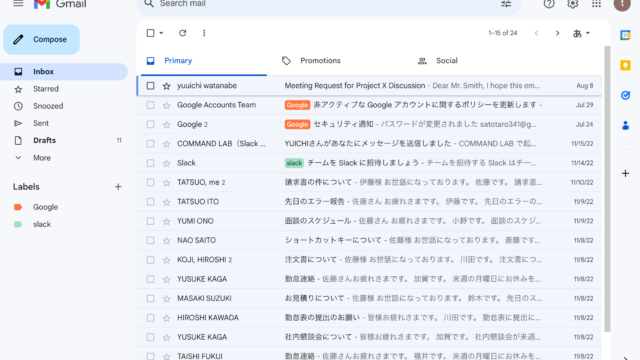This screenshot has height=360, width=640.
Task: Click the orange Google label tag on the Jul 29 email
Action: pyautogui.click(x=297, y=105)
